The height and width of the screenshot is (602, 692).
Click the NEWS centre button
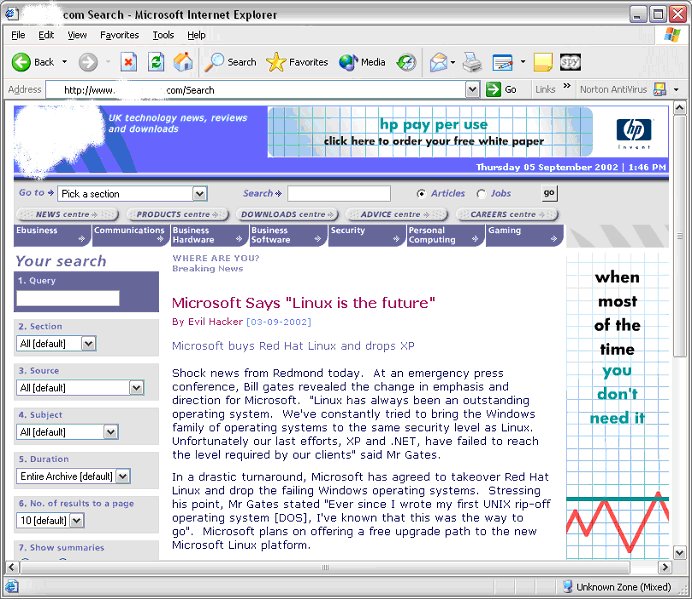(x=67, y=214)
